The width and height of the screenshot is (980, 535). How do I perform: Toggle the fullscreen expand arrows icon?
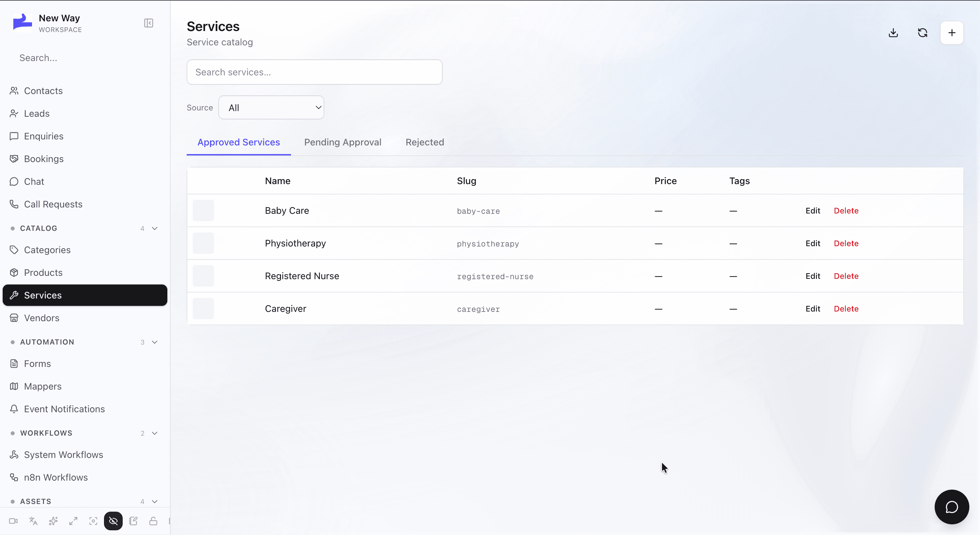(x=73, y=521)
